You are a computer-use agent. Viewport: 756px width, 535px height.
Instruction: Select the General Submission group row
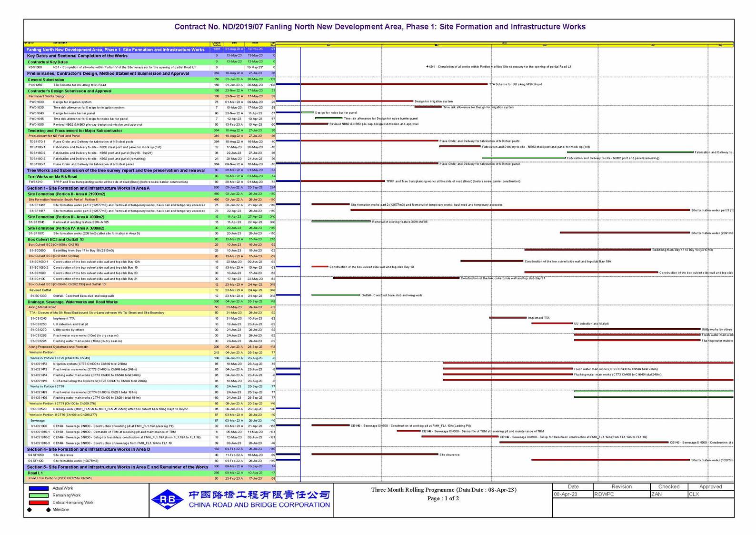[150, 80]
